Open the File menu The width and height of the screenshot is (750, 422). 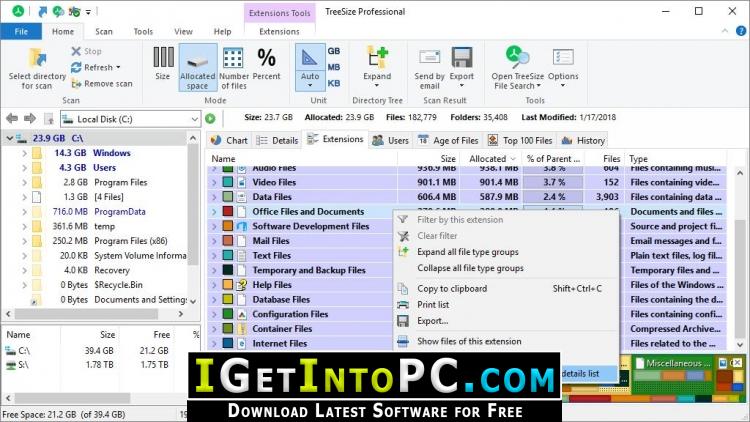click(21, 32)
